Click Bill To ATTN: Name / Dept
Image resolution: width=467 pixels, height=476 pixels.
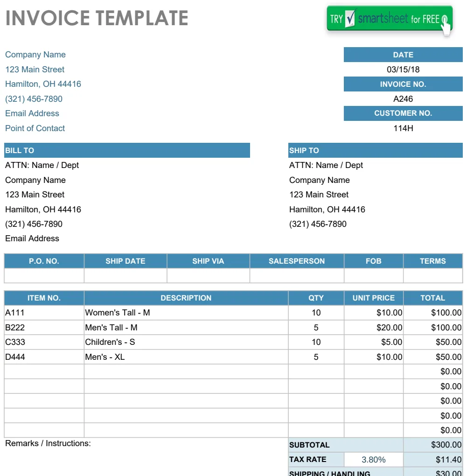(x=42, y=165)
